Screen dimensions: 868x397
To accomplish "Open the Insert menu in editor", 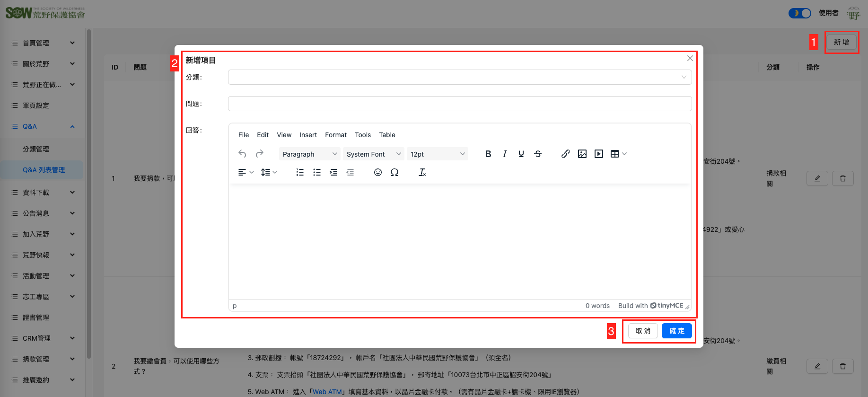I will (x=308, y=135).
